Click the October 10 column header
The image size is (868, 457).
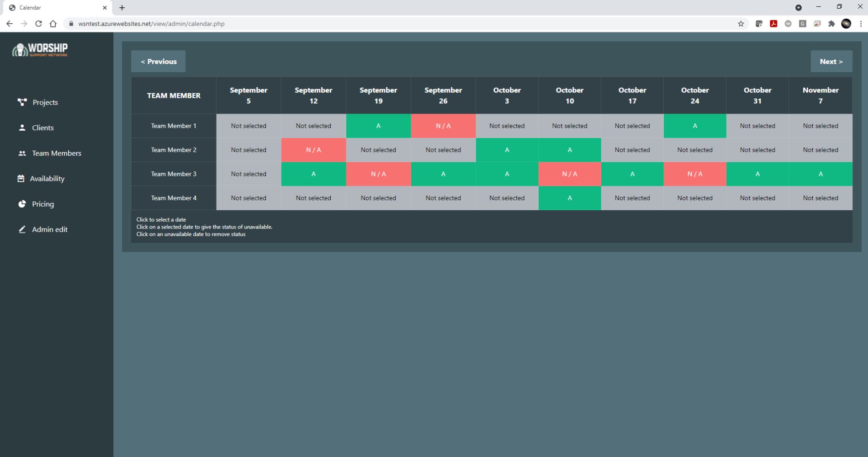[570, 96]
